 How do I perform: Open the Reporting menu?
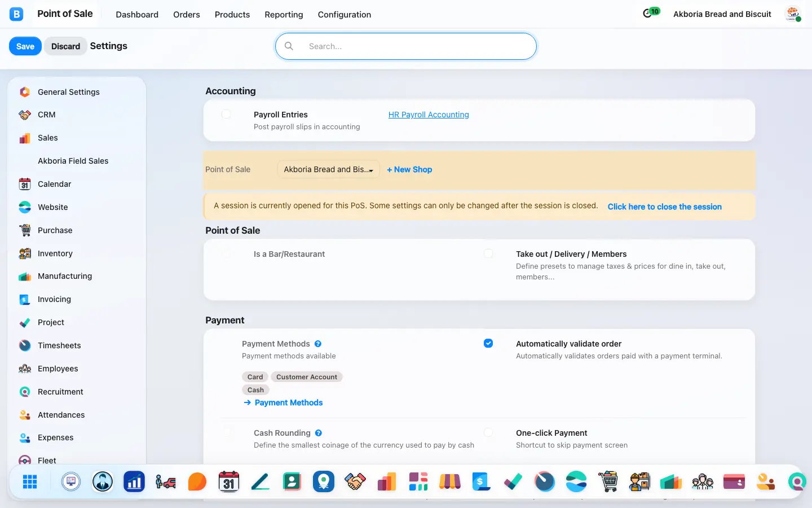click(x=284, y=15)
